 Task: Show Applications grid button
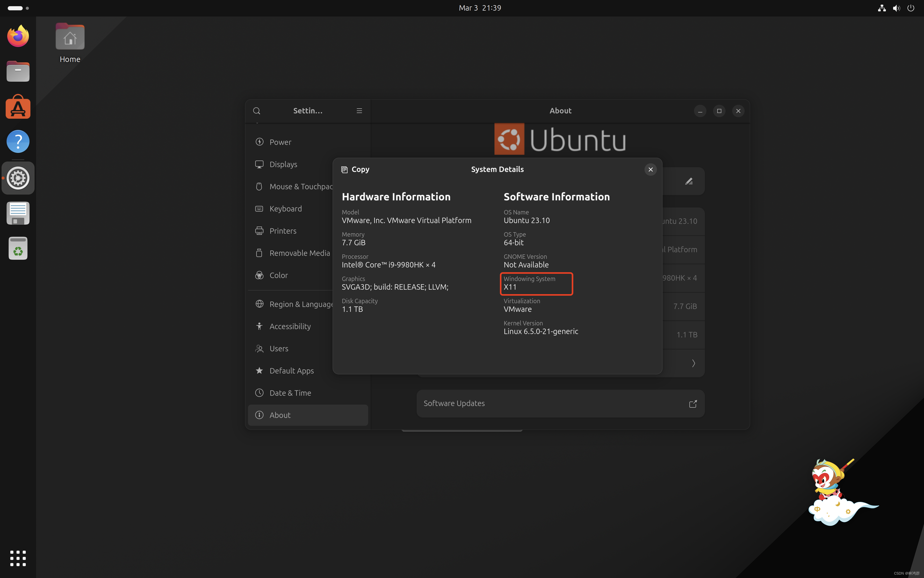(18, 558)
